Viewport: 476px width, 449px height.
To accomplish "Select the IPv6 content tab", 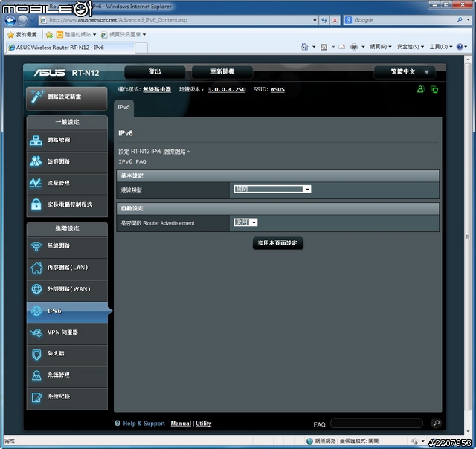I will [123, 107].
